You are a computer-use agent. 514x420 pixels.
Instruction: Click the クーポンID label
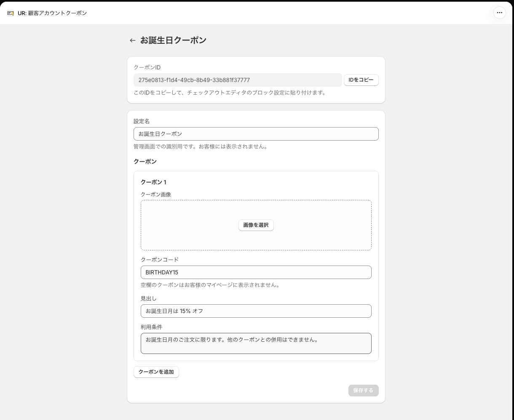point(147,67)
